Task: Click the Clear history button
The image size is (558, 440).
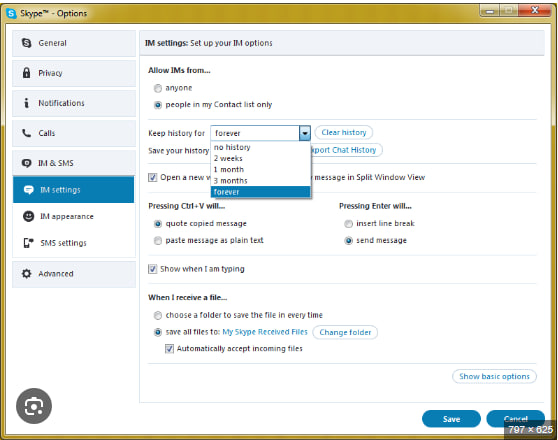Action: [344, 132]
